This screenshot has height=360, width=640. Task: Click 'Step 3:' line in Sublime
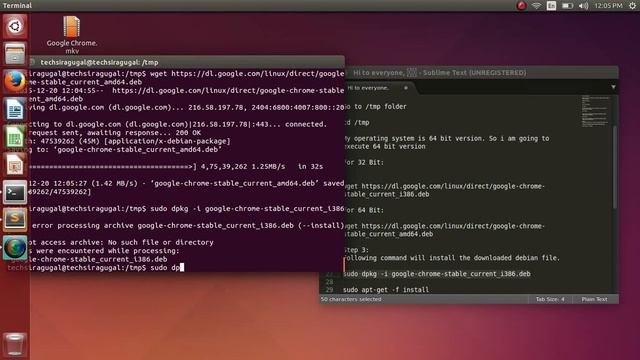click(357, 250)
